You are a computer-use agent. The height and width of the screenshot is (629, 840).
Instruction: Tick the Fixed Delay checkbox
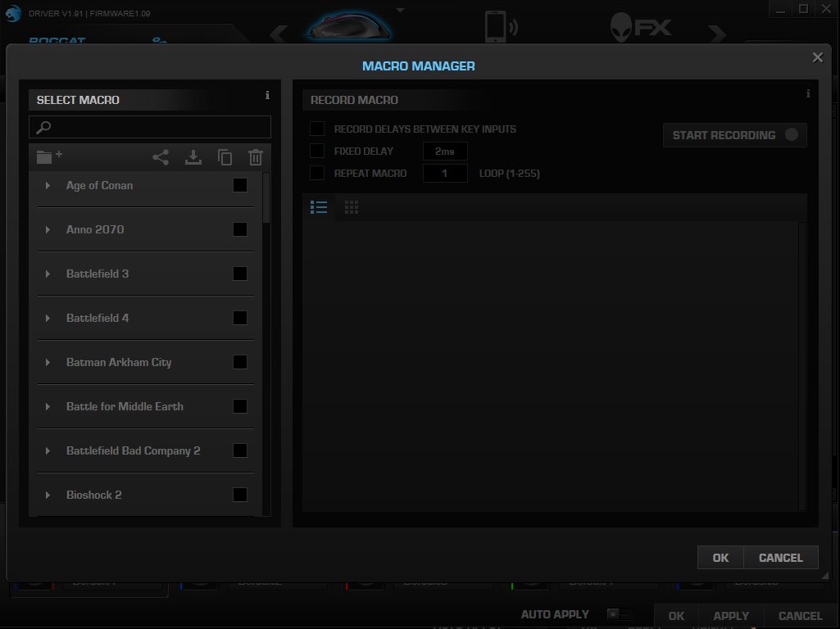[x=317, y=151]
